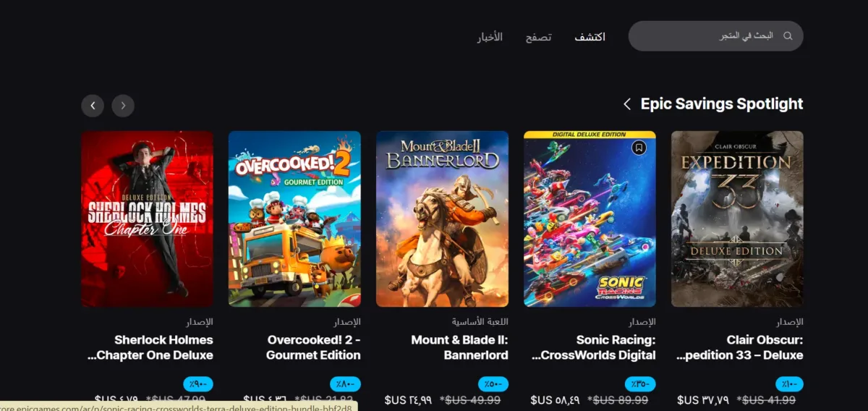Open Mount & Blade II Bannerlord cover
The height and width of the screenshot is (411, 868).
coord(442,219)
